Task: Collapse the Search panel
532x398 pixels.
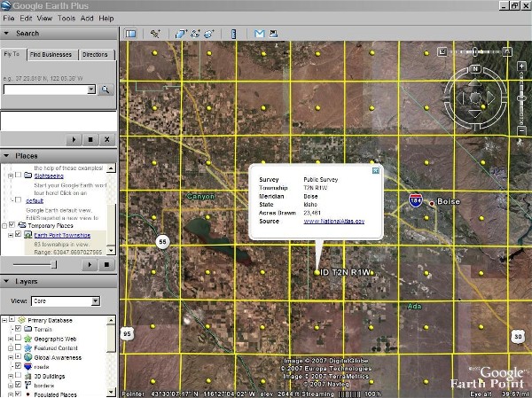Action: point(7,34)
